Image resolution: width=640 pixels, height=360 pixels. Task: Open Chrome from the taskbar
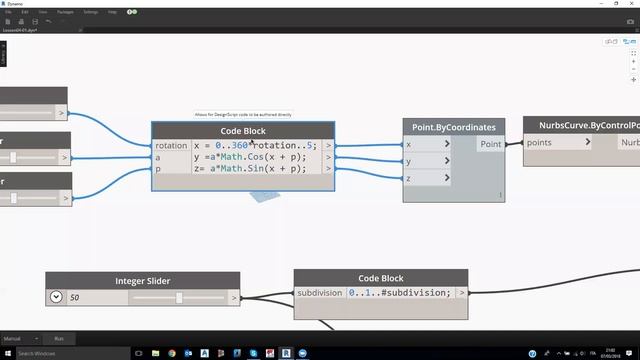tap(172, 353)
